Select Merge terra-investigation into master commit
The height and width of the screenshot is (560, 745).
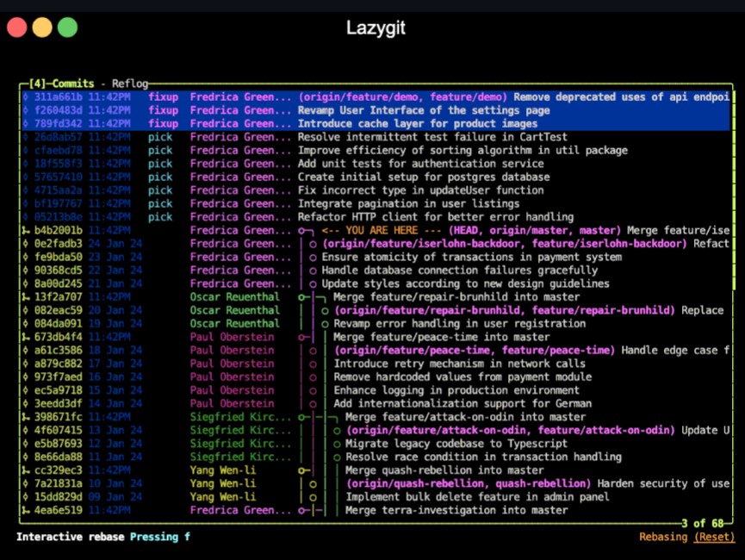pyautogui.click(x=376, y=510)
